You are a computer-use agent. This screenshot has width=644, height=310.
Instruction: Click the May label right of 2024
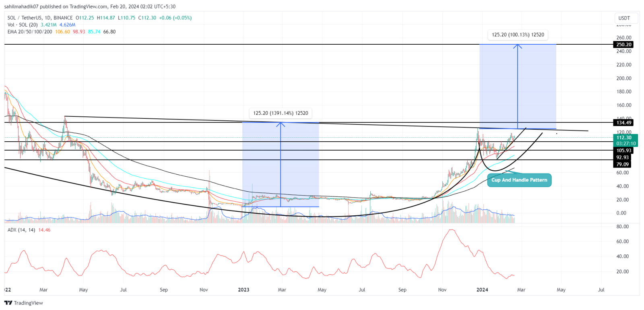coord(561,290)
